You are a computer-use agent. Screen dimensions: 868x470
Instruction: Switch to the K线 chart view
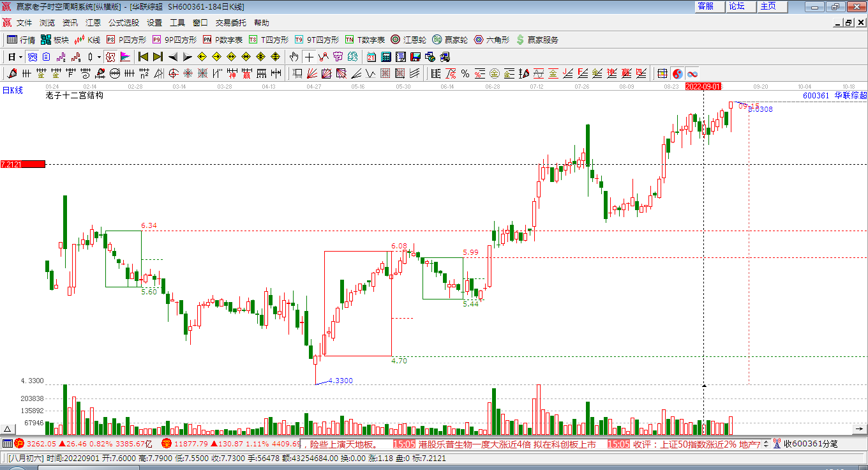[x=87, y=40]
